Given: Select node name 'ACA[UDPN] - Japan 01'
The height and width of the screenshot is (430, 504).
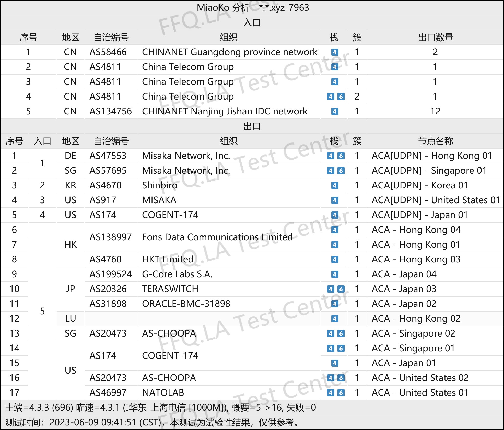Looking at the screenshot, I should [x=420, y=215].
